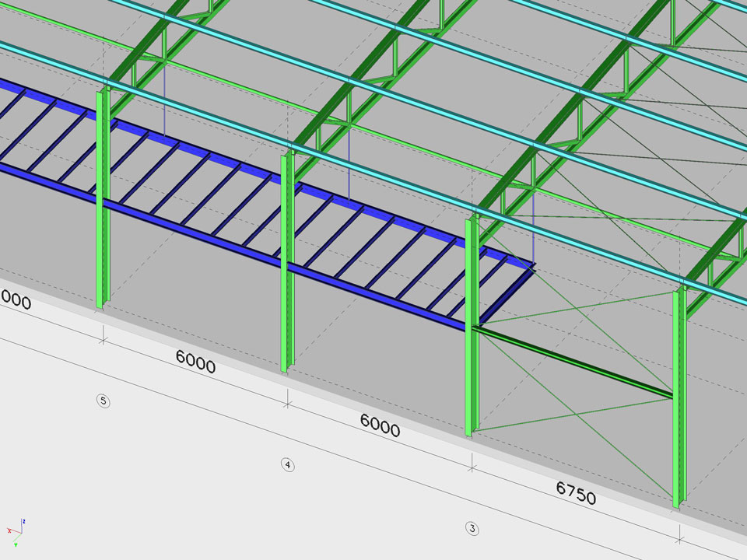The image size is (747, 560).
Task: Click the 6750 dimension label
Action: click(x=576, y=492)
